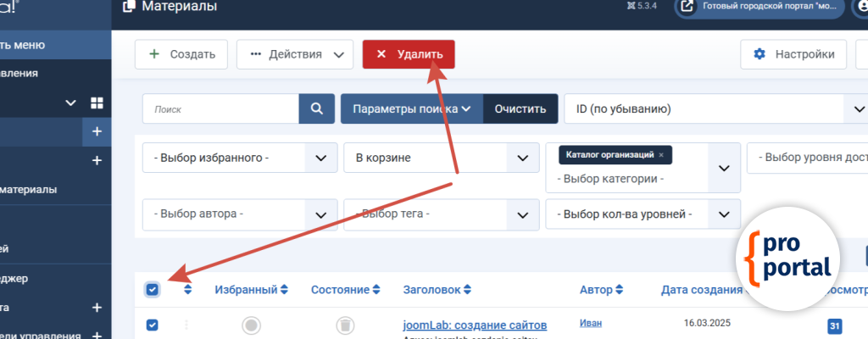Toggle the select-all checkbox in table header
Screen dimensions: 868x339
point(153,290)
